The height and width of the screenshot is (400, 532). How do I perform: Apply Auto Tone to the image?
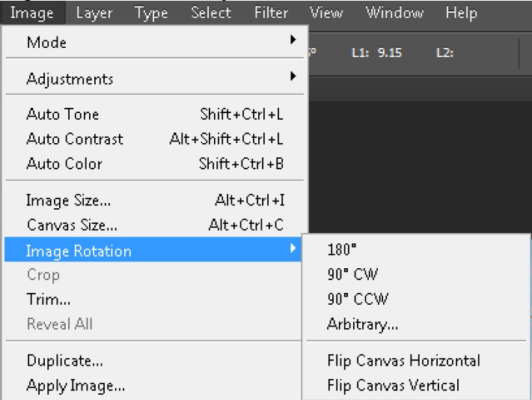[63, 115]
